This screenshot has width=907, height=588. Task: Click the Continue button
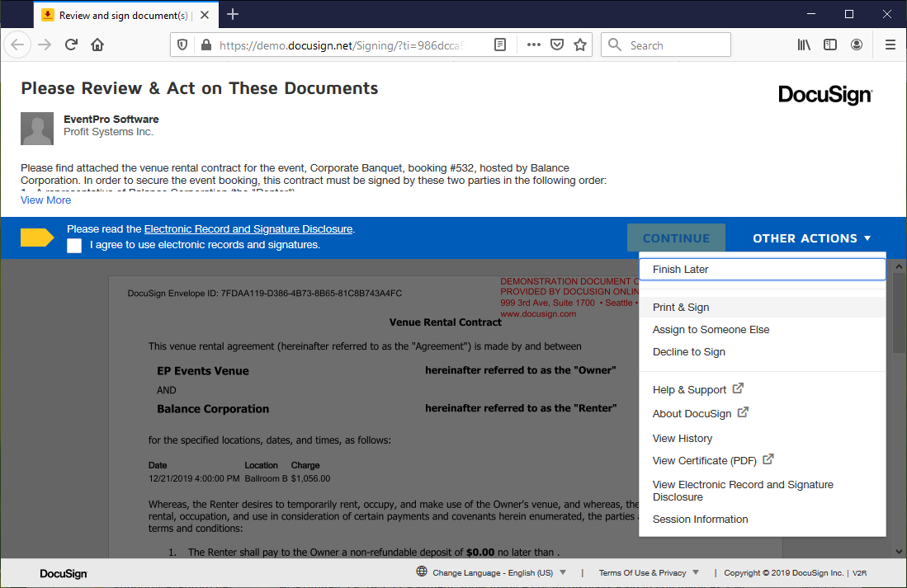tap(676, 238)
